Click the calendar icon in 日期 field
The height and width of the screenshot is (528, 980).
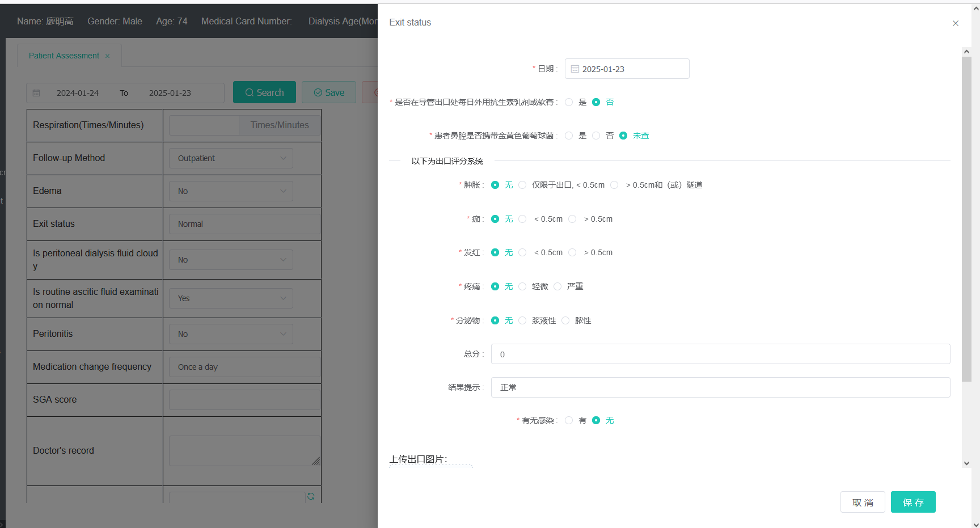point(575,69)
